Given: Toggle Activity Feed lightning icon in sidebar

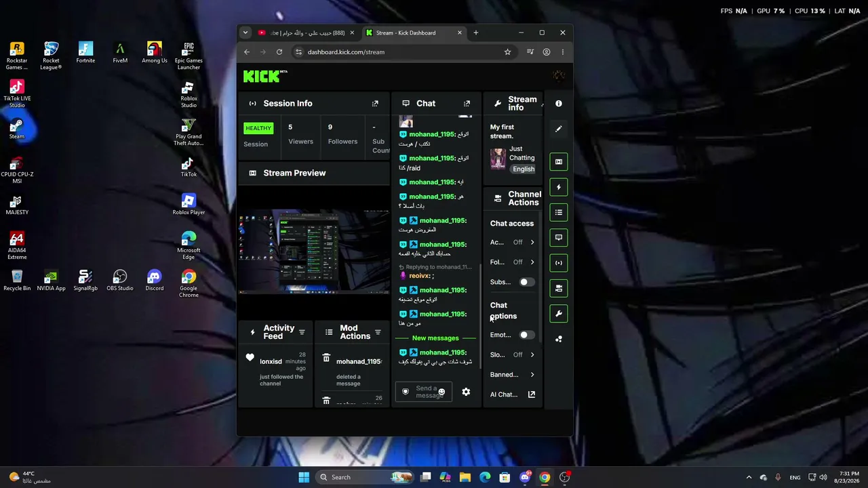Looking at the screenshot, I should coord(559,187).
